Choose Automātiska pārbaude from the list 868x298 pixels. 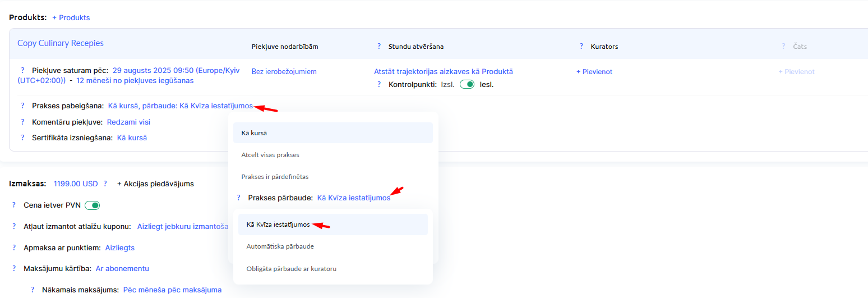[x=281, y=246]
